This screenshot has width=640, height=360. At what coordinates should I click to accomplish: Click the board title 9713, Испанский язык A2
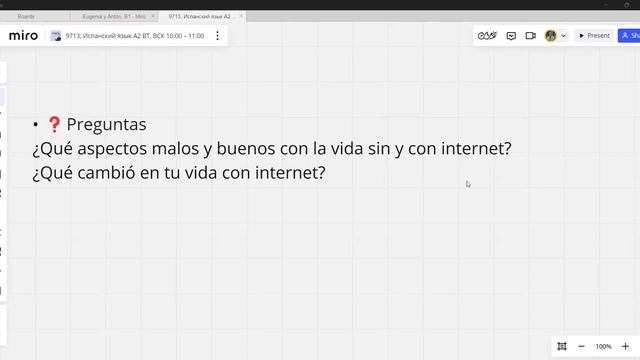tap(135, 36)
